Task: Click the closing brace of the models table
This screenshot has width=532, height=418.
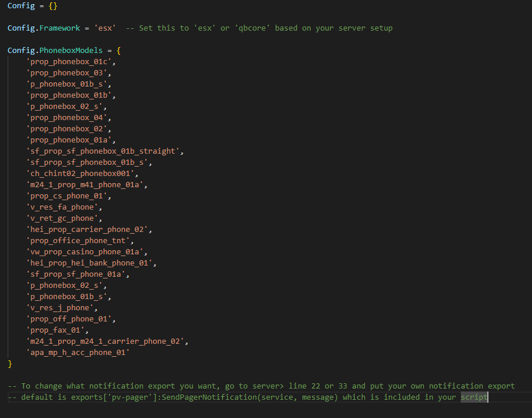Action: (10, 364)
